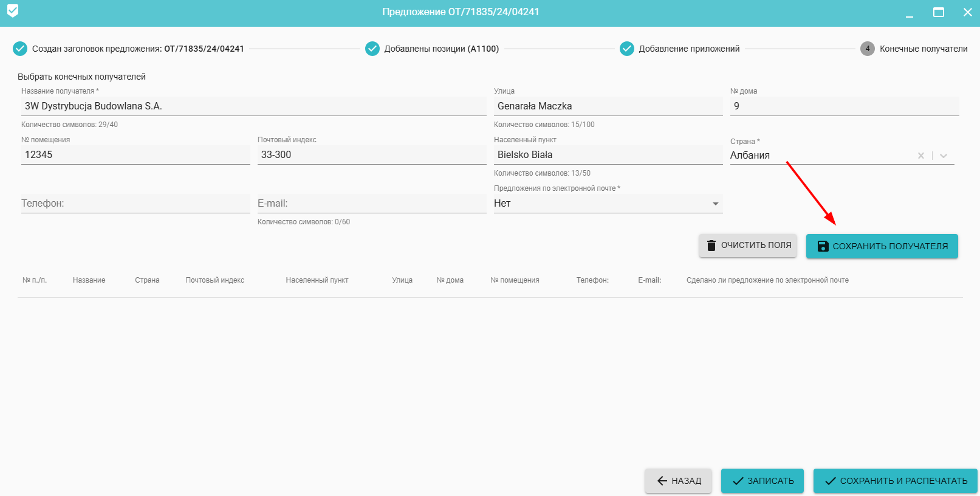The height and width of the screenshot is (496, 980).
Task: Go to the 'Добавление приложений' step label
Action: pos(689,49)
